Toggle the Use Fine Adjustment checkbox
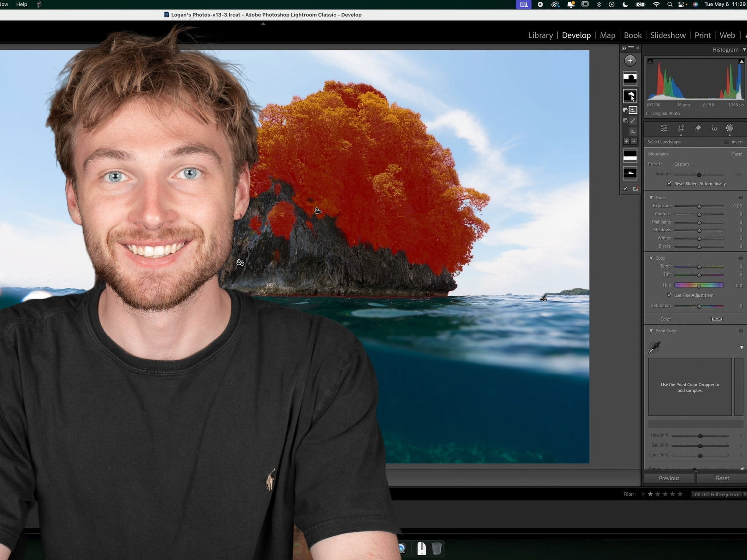 pos(669,295)
